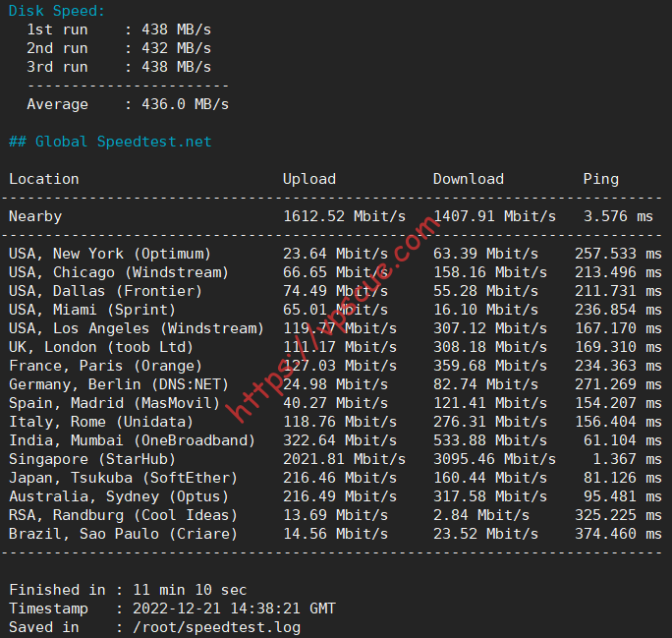The height and width of the screenshot is (638, 672).
Task: Click Randburg download 2.84 Mbit/s
Action: [481, 515]
